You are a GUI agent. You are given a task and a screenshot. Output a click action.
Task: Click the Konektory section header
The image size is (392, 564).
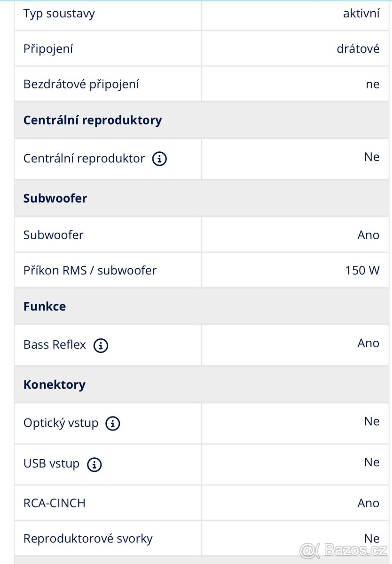coord(55,384)
